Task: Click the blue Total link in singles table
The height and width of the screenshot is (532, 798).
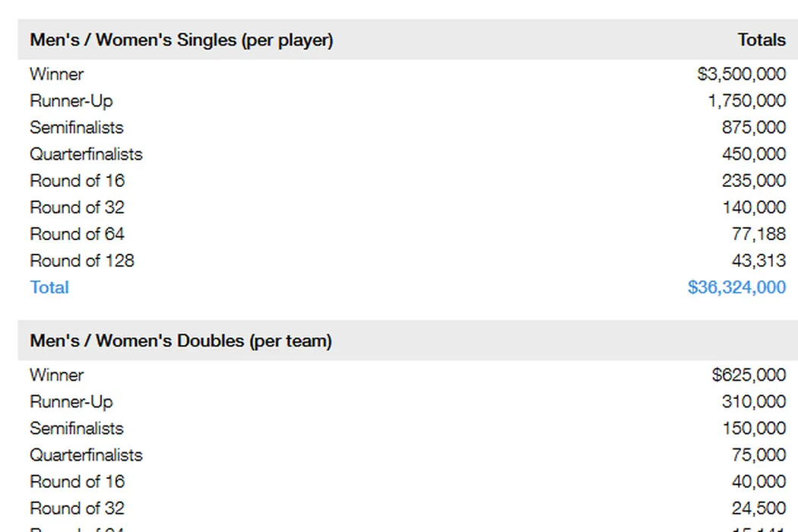Action: click(x=49, y=287)
